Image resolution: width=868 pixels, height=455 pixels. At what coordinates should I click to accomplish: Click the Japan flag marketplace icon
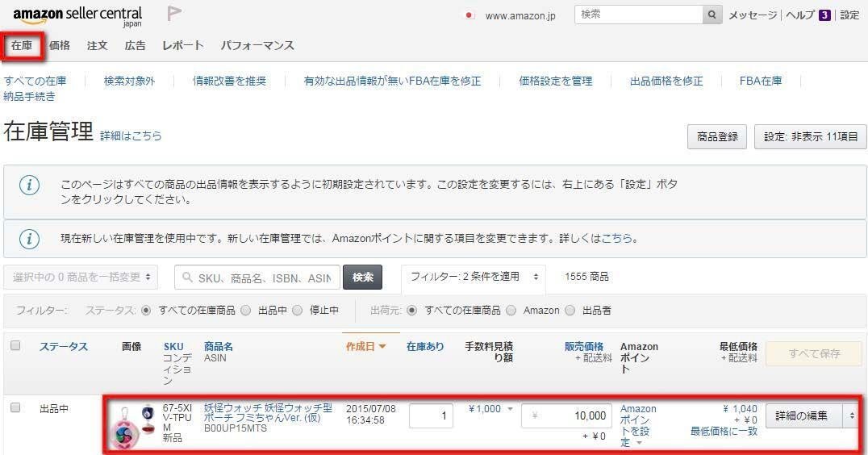click(469, 15)
